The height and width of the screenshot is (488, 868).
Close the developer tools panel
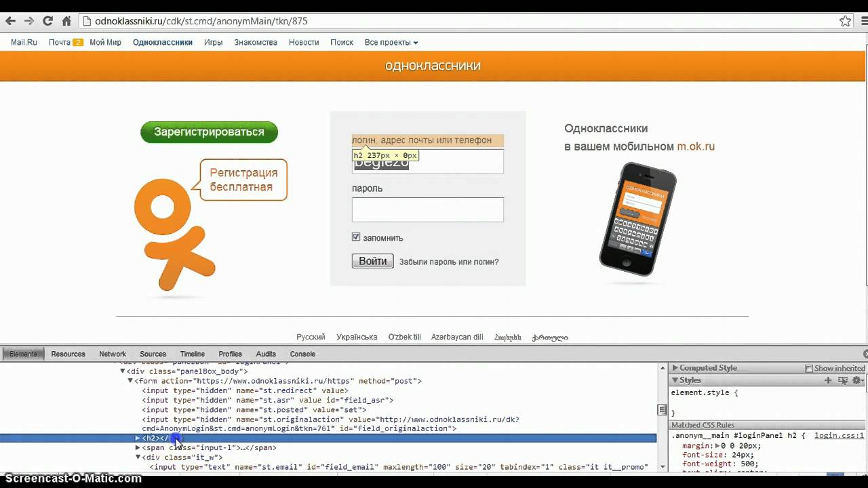click(x=865, y=354)
